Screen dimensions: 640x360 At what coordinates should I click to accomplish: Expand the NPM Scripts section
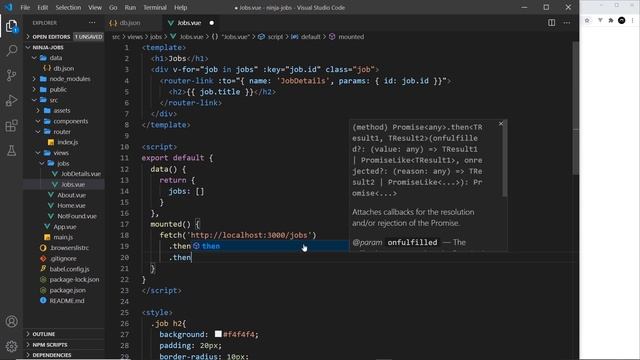pyautogui.click(x=64, y=344)
